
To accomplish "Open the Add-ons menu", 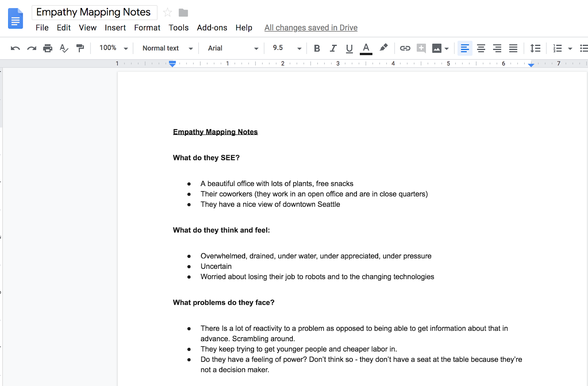I will (x=212, y=28).
